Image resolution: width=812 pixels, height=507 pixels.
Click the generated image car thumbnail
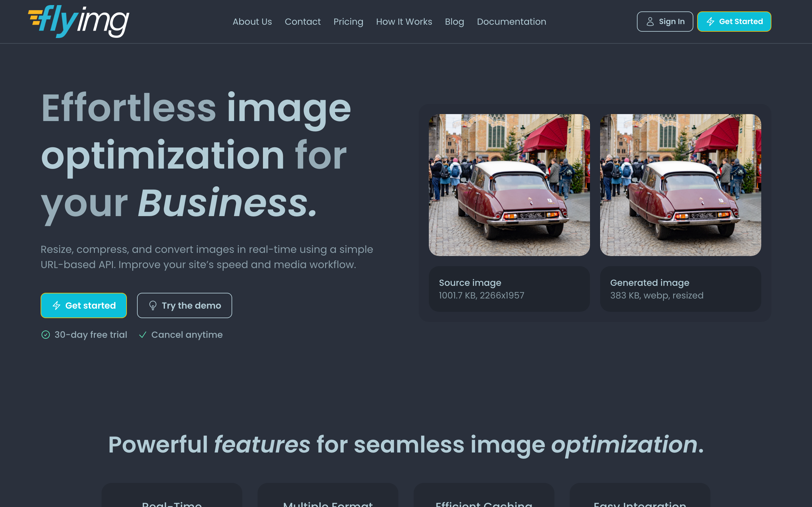click(680, 185)
